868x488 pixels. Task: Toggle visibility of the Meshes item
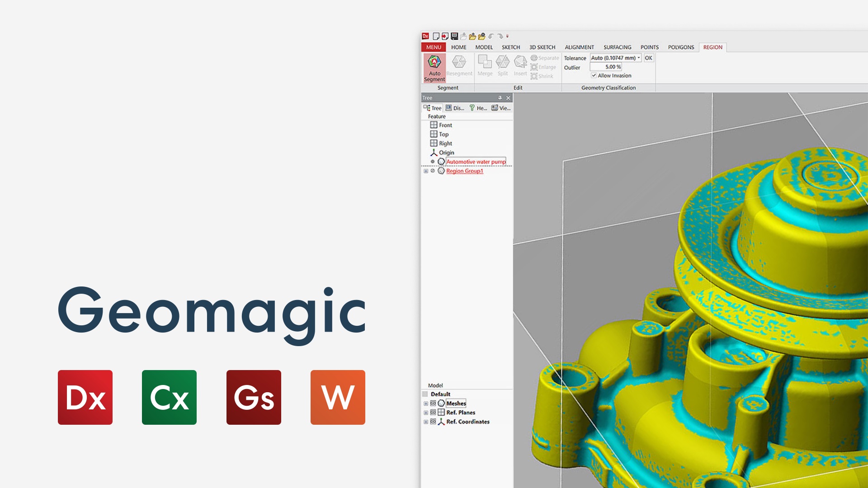click(433, 403)
